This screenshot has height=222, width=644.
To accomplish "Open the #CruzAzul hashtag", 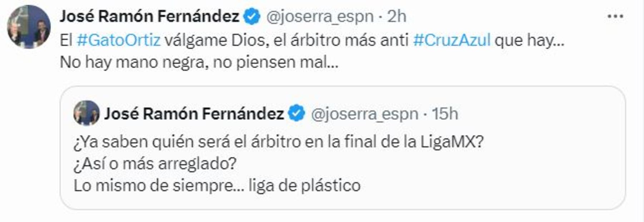I will click(452, 40).
